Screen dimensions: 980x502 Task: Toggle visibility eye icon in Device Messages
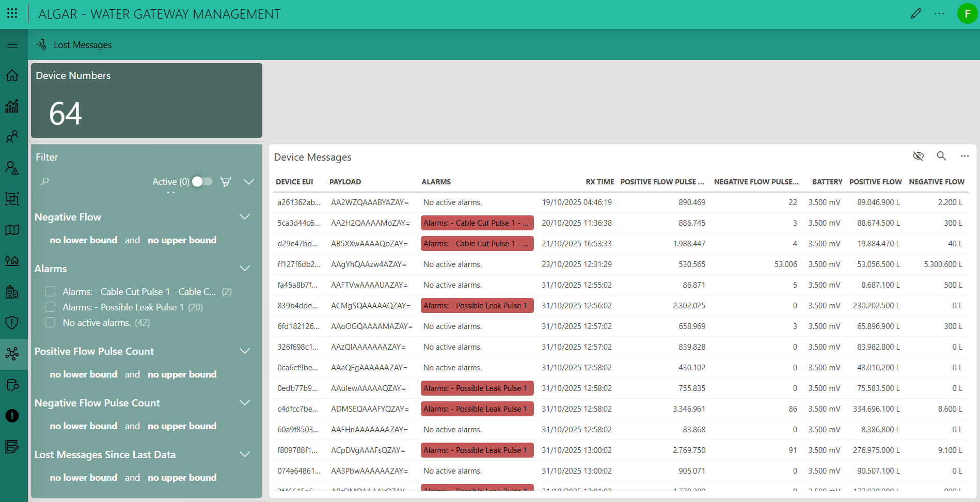(918, 156)
